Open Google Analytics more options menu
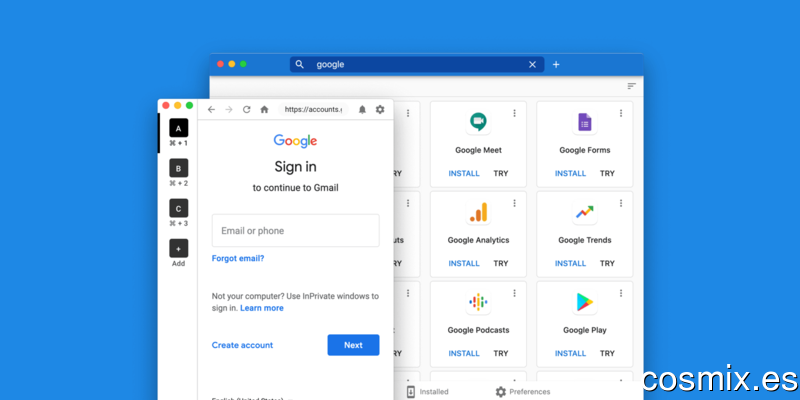Image resolution: width=800 pixels, height=400 pixels. pyautogui.click(x=514, y=203)
